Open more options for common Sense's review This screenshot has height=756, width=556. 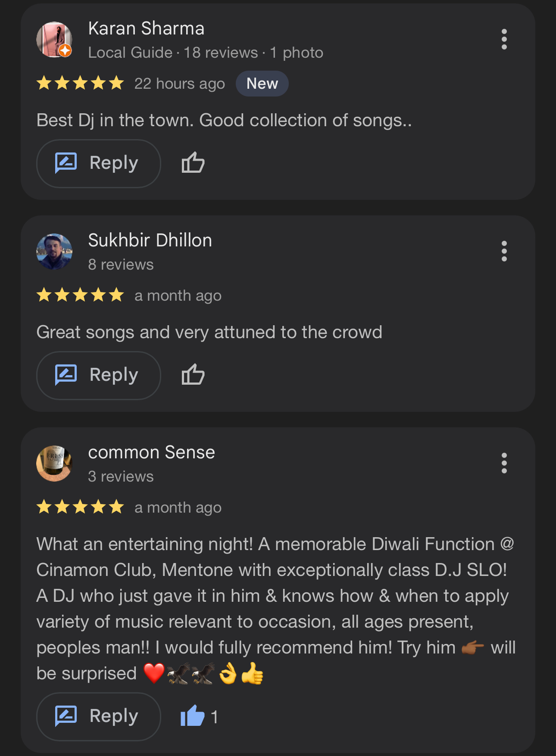point(504,463)
